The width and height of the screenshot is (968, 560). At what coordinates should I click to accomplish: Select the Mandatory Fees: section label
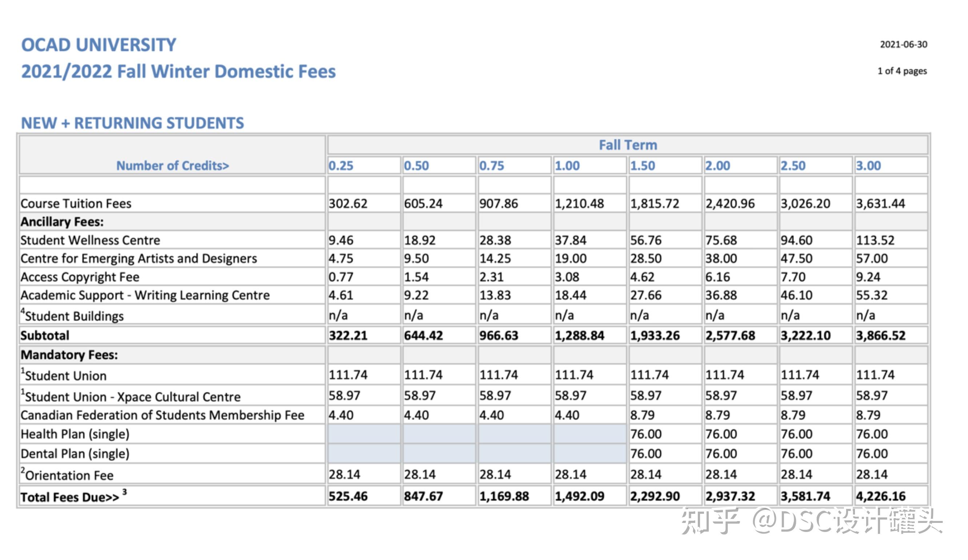(69, 355)
